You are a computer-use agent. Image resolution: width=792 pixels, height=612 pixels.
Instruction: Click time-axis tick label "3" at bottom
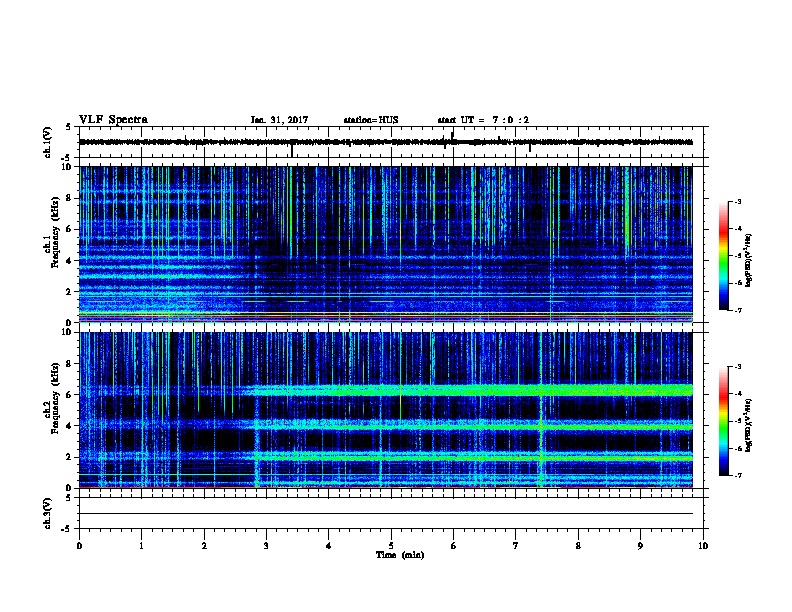click(x=266, y=545)
